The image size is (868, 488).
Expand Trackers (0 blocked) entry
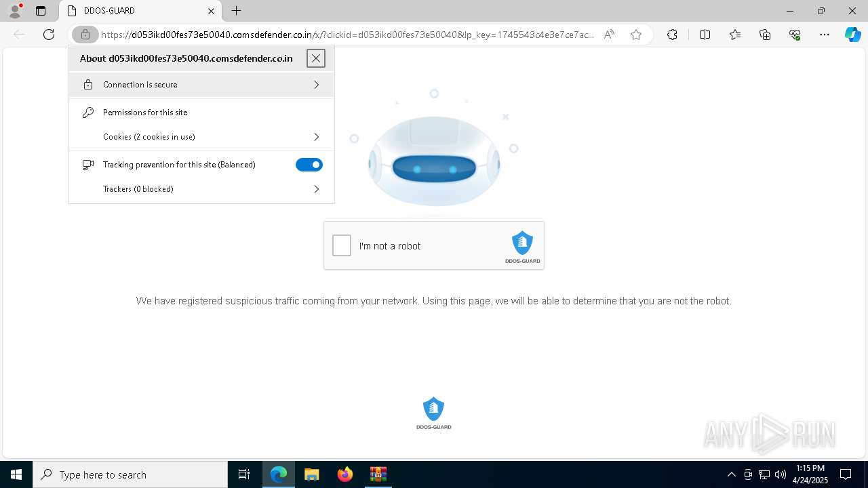click(x=201, y=189)
